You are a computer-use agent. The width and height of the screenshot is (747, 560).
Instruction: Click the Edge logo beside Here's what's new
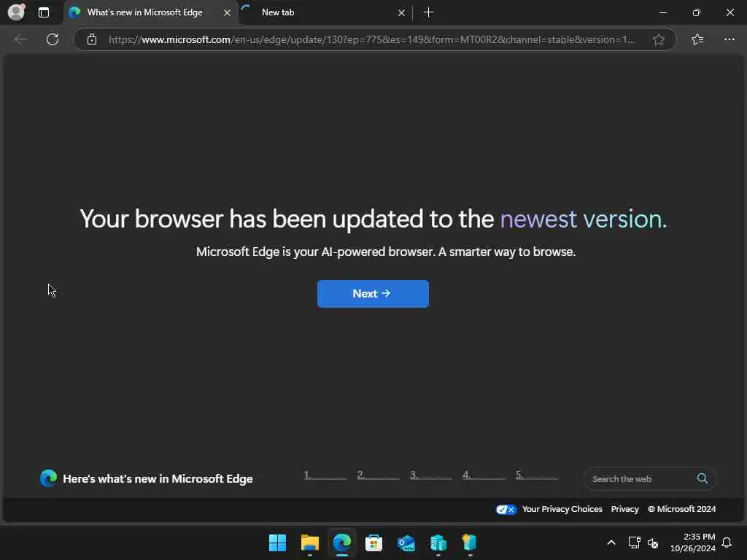click(x=49, y=478)
